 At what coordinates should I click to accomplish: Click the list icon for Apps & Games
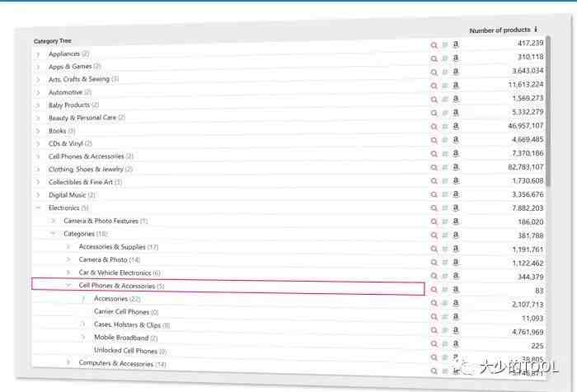click(445, 58)
